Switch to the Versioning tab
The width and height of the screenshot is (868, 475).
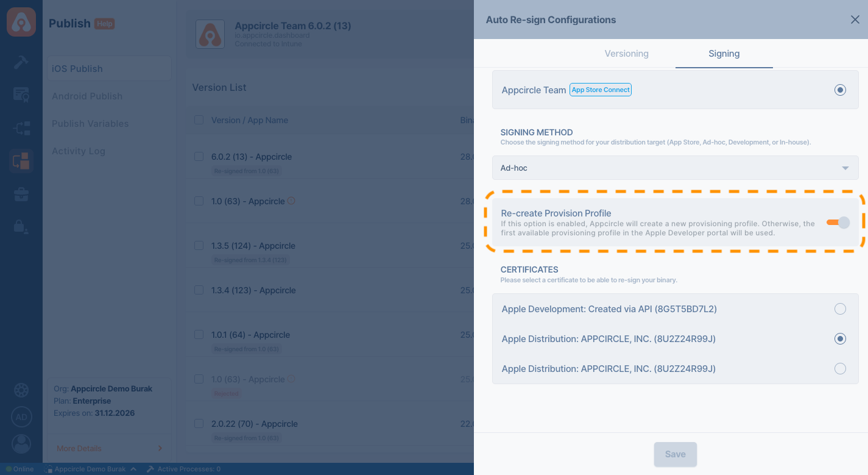coord(626,54)
